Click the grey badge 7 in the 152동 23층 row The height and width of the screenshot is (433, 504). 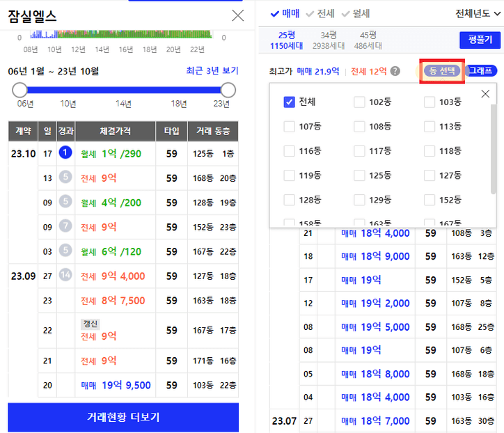click(x=65, y=226)
